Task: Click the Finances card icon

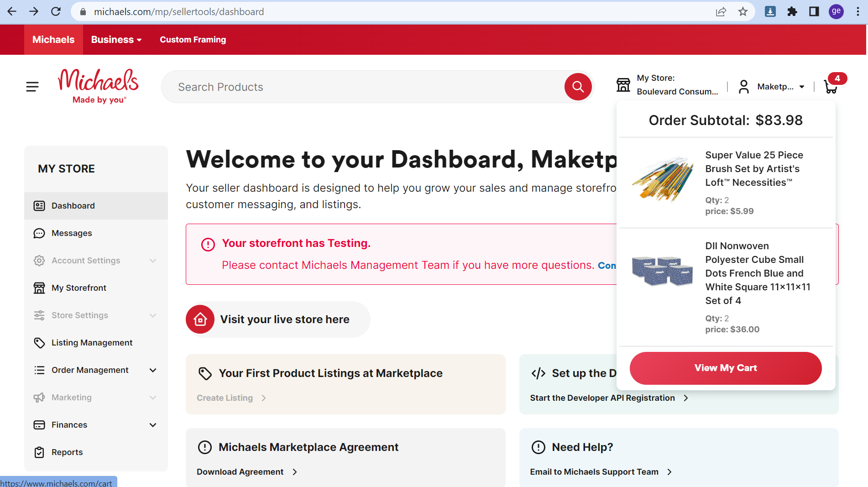Action: pyautogui.click(x=39, y=425)
